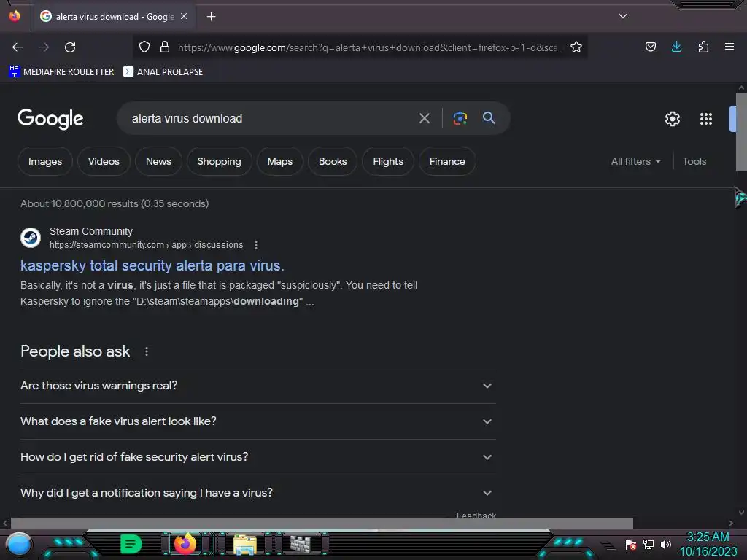Switch to the Maps filter
Viewport: 747px width, 560px height.
[x=279, y=161]
